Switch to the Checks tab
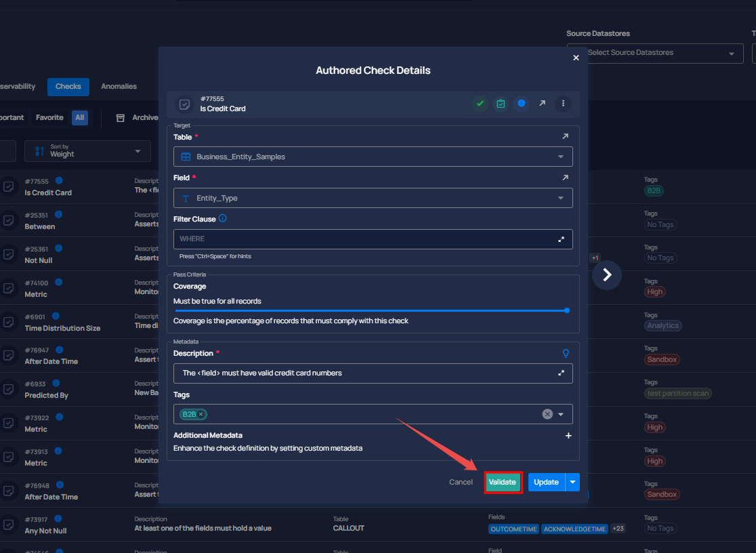Viewport: 756px width, 553px height. (x=68, y=86)
